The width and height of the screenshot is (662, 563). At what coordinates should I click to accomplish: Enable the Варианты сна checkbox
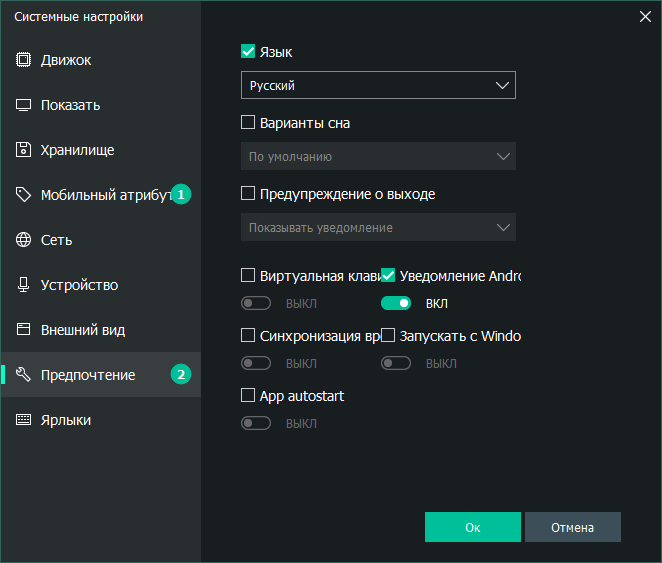click(248, 124)
